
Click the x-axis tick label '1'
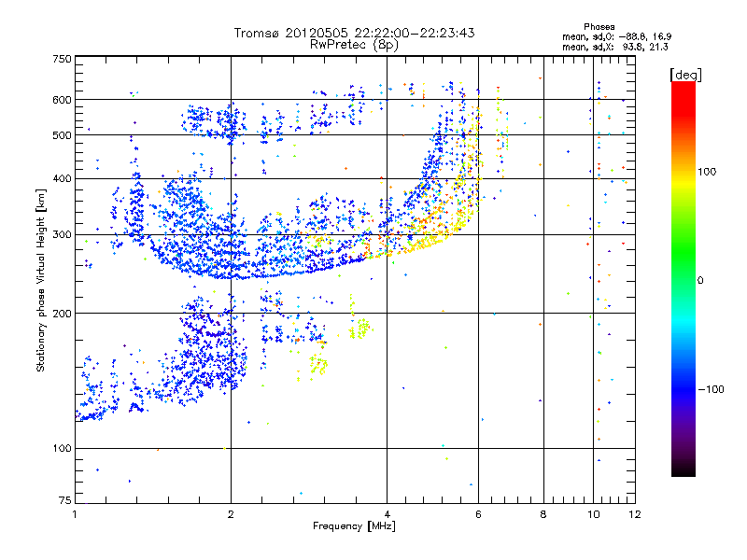(x=75, y=514)
